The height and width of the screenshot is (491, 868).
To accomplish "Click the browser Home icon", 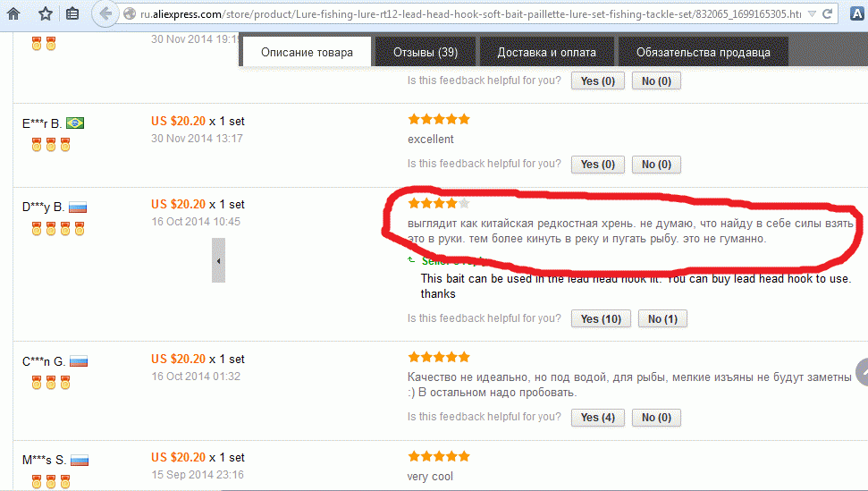I will [x=13, y=13].
